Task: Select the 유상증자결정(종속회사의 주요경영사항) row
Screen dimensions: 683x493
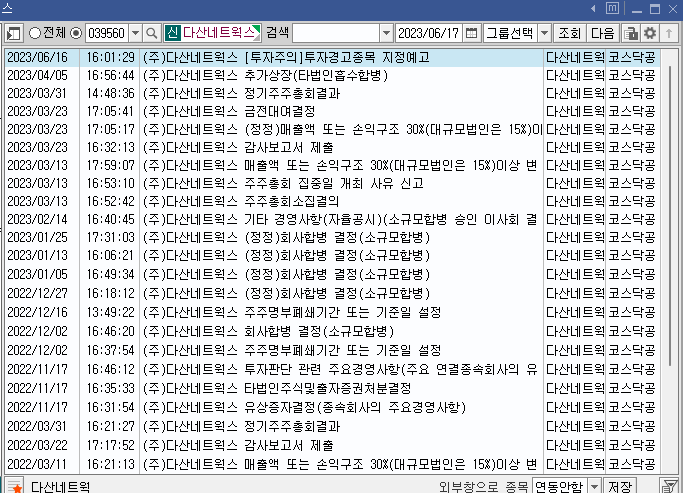Action: (x=332, y=407)
